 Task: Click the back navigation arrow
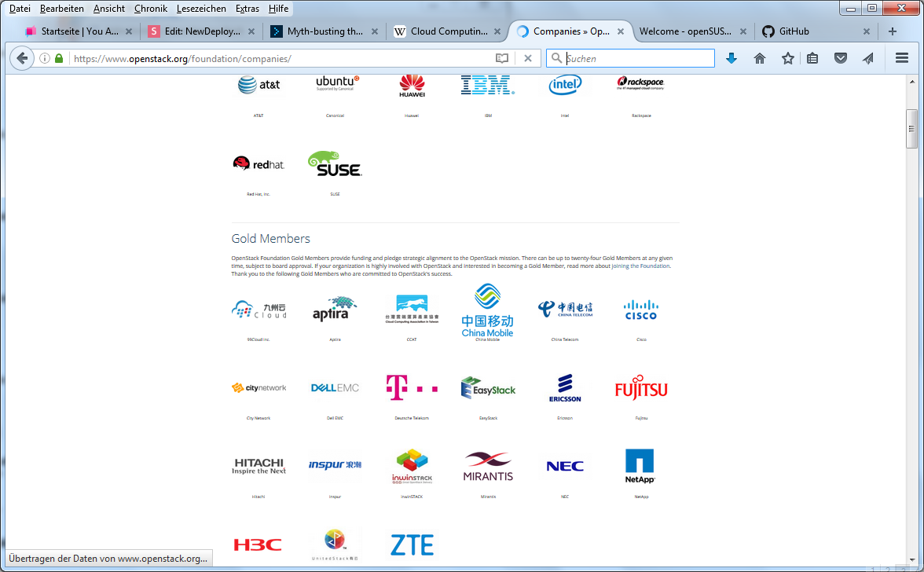(22, 58)
